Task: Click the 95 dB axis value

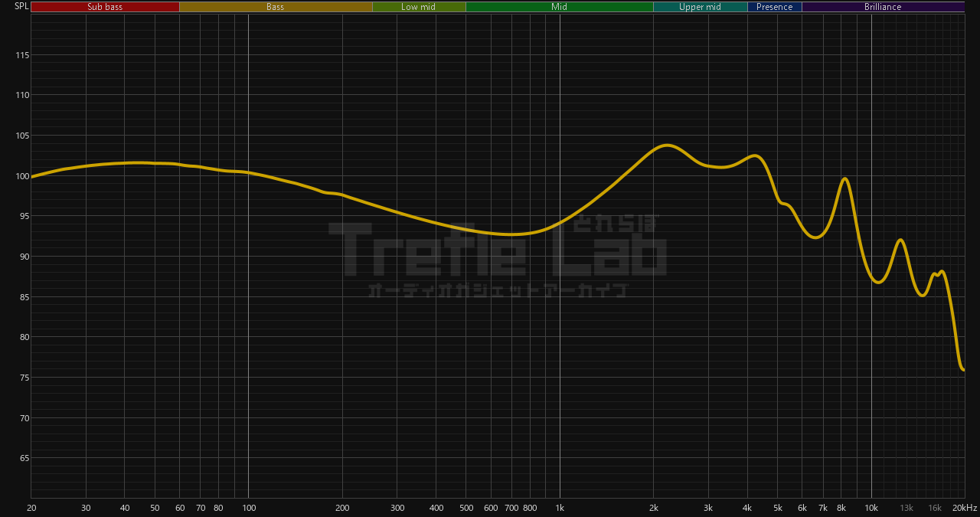Action: point(24,216)
